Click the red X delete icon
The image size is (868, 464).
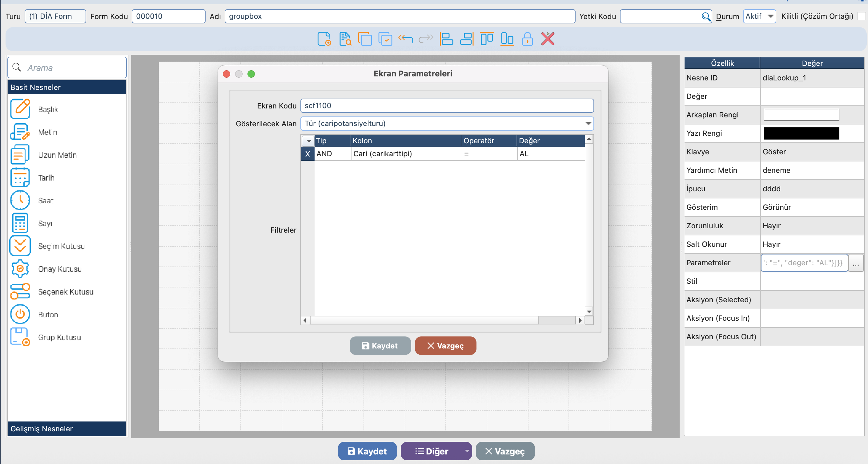click(548, 39)
